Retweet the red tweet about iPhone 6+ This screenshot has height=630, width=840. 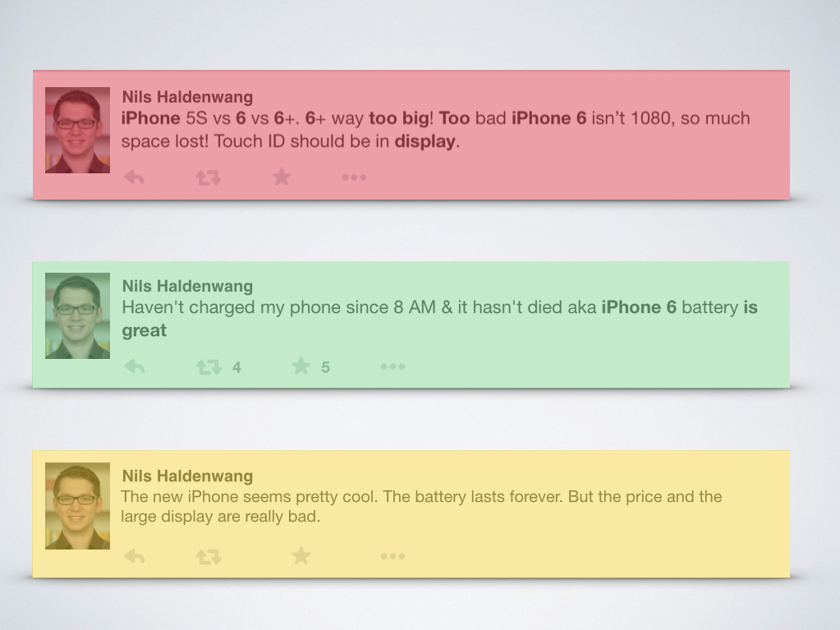[209, 177]
